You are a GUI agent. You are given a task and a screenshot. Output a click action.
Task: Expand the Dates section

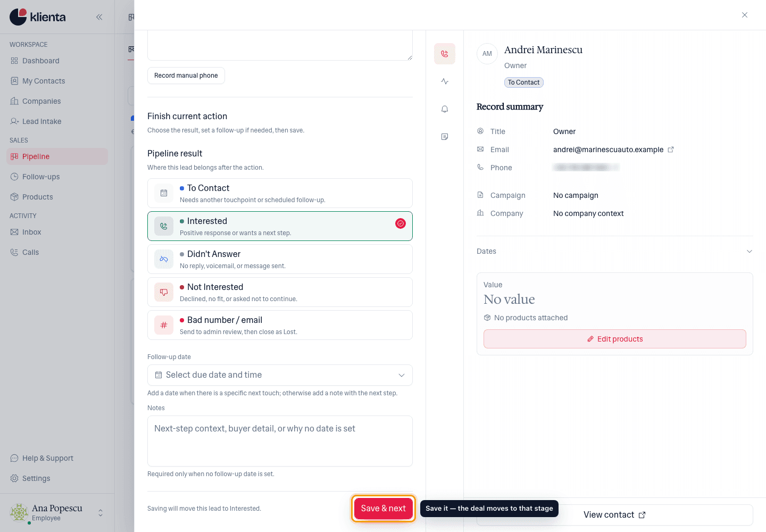point(614,251)
